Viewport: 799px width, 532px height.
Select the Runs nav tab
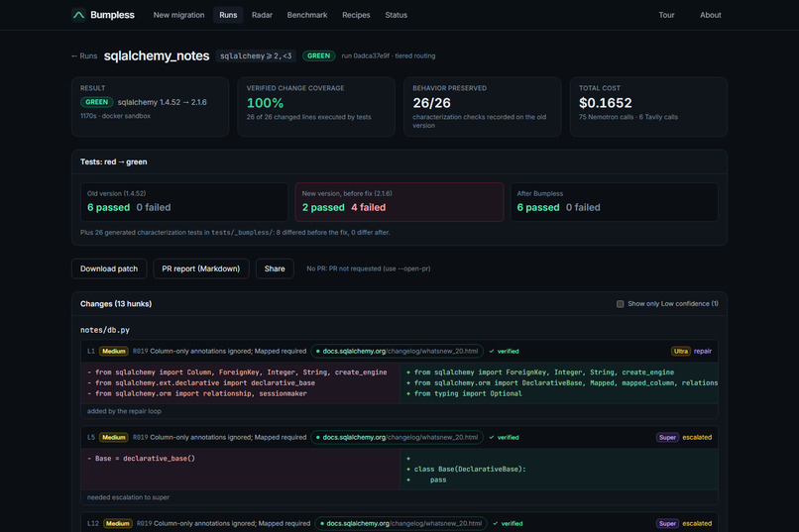228,15
